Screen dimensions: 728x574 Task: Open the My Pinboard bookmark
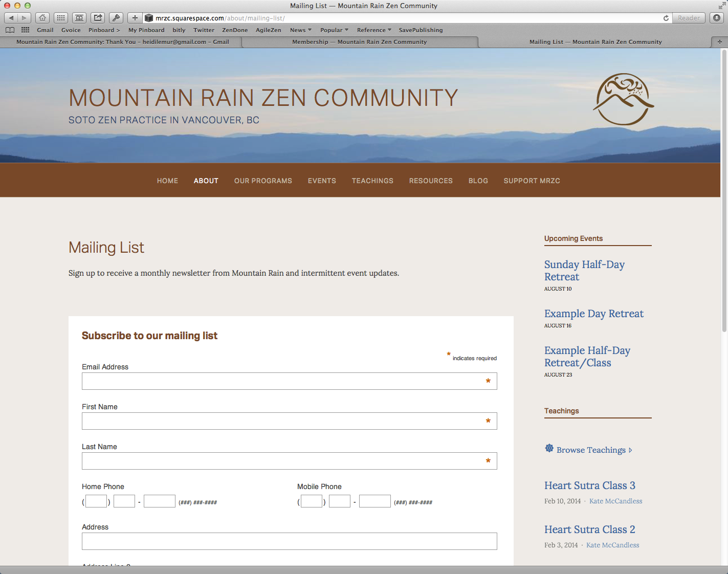point(146,30)
